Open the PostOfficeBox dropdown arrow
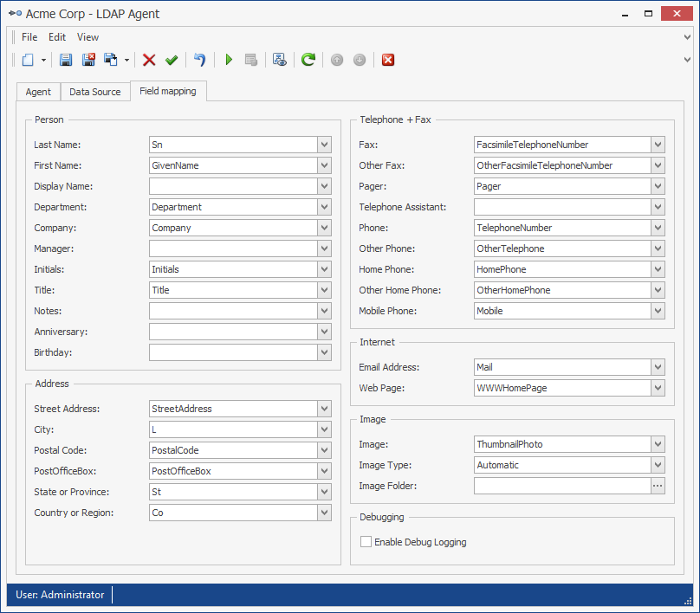Viewport: 700px width, 613px height. [x=325, y=471]
